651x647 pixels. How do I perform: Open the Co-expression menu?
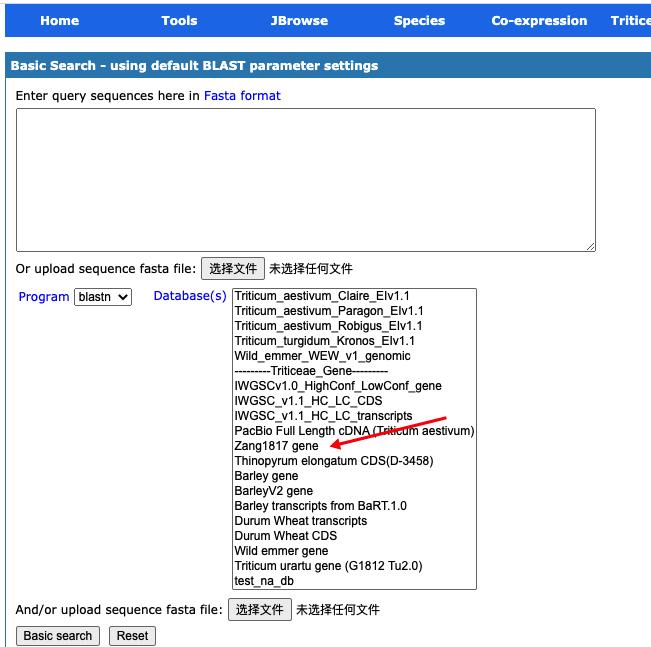click(539, 20)
